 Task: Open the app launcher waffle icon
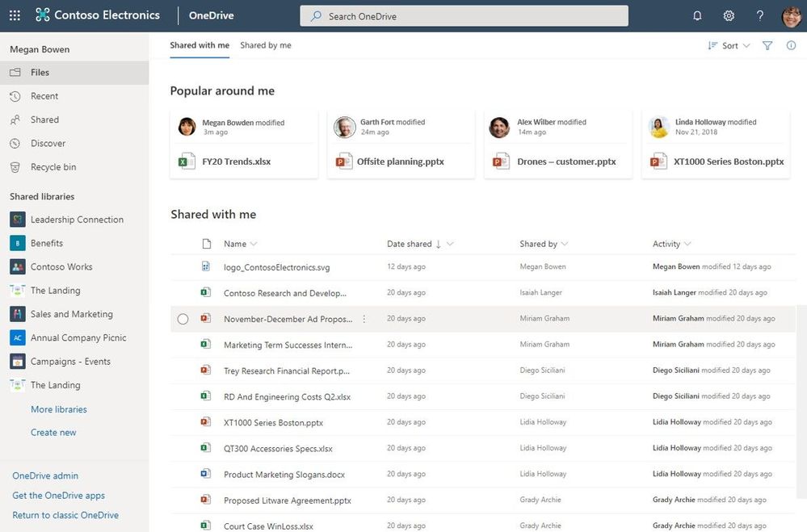point(15,15)
